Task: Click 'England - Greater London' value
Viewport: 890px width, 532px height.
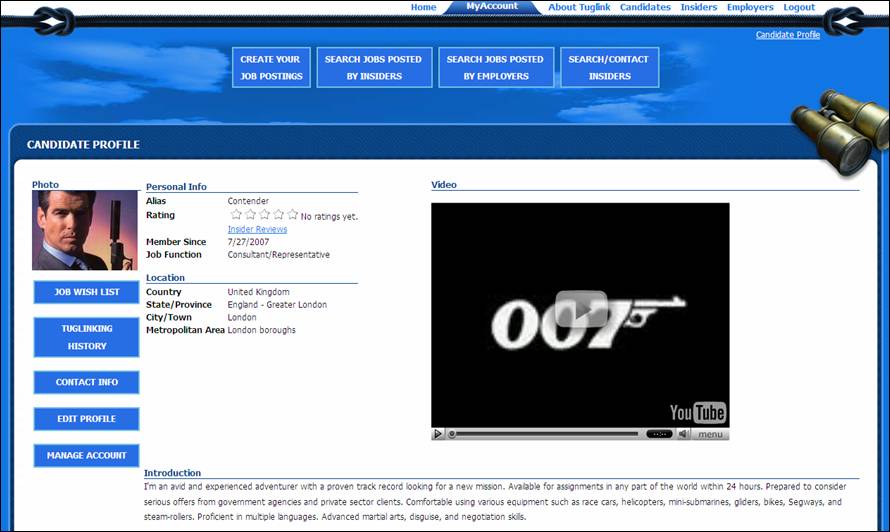Action: pos(277,305)
